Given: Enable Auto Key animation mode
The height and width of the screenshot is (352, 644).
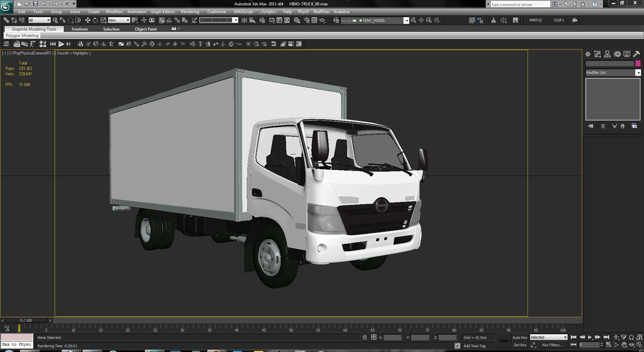Looking at the screenshot, I should [519, 337].
